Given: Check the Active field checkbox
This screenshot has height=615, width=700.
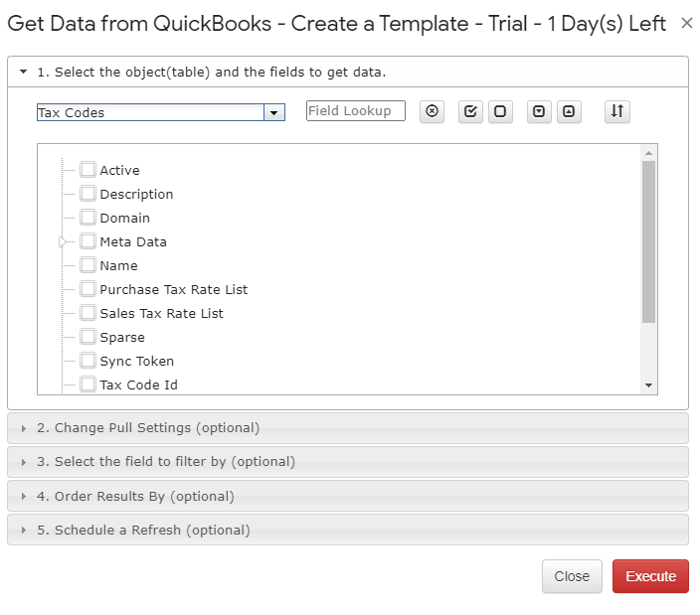Looking at the screenshot, I should [x=87, y=170].
